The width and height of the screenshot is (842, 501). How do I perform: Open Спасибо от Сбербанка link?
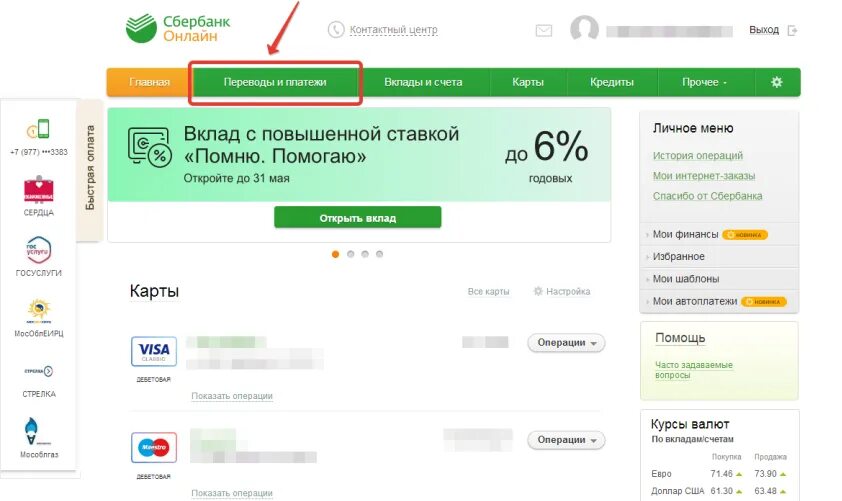click(x=707, y=196)
